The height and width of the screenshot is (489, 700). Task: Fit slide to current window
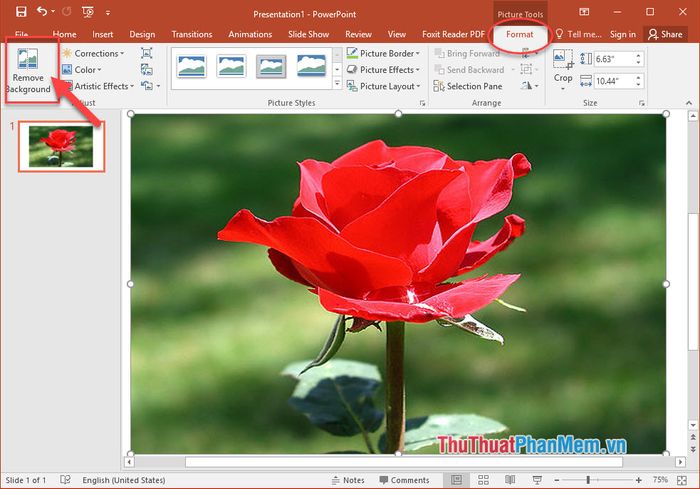click(x=682, y=480)
